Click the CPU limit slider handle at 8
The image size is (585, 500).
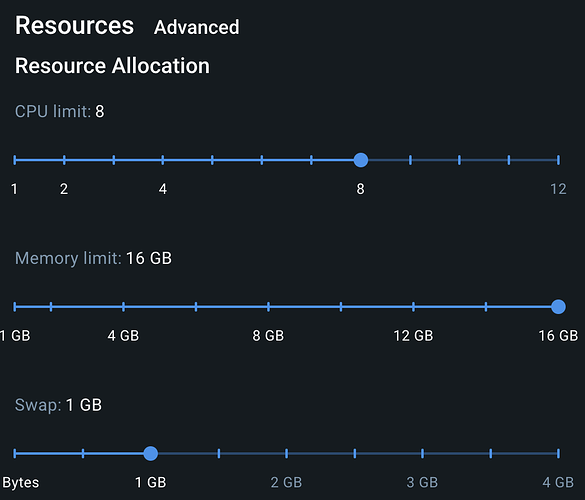[x=361, y=160]
